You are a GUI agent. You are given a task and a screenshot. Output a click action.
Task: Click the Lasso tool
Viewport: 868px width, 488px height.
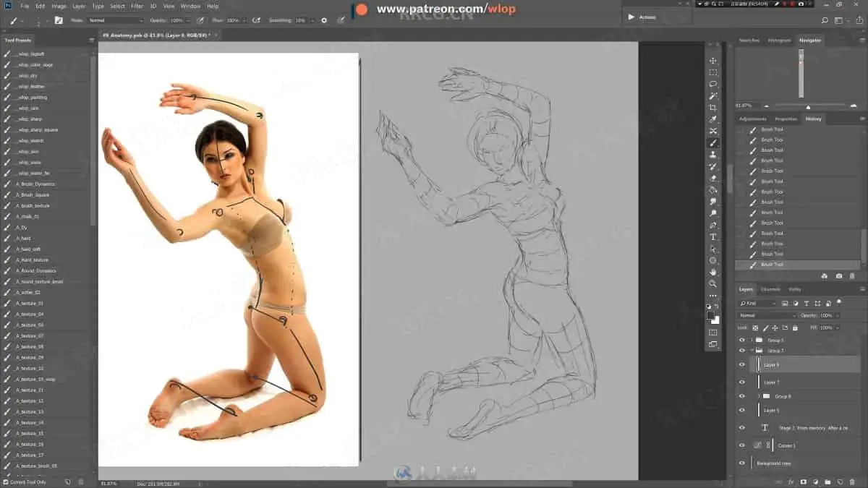(713, 84)
